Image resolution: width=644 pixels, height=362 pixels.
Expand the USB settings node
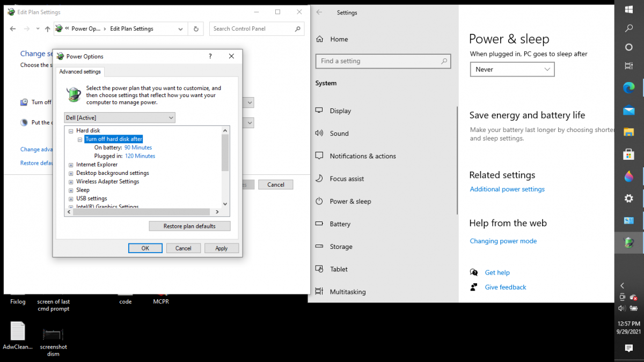[x=71, y=199]
